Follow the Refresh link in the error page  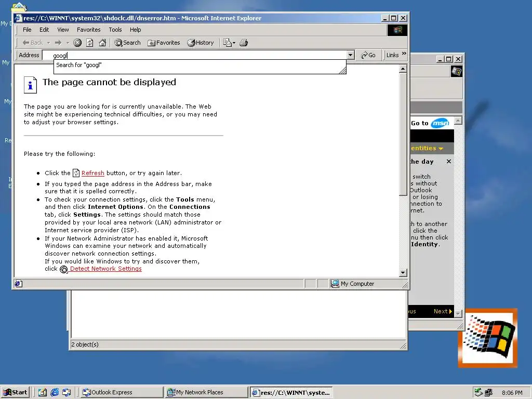click(92, 173)
